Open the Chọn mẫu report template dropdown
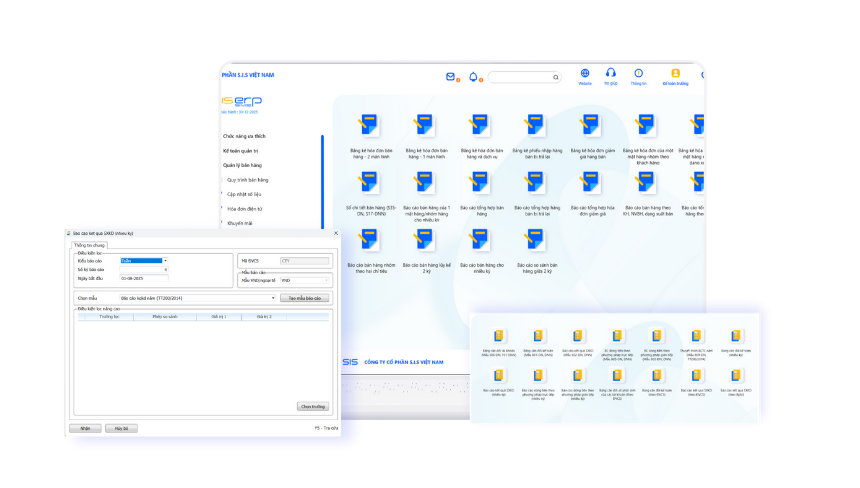 tap(197, 298)
